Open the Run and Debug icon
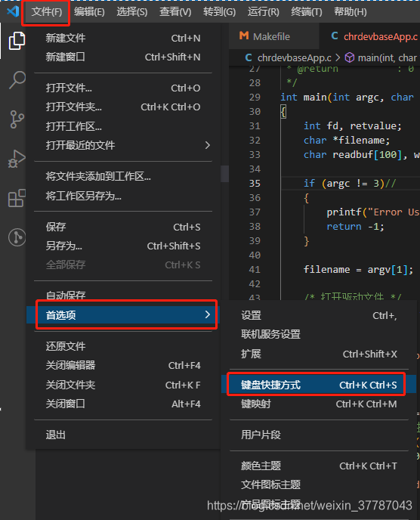 (17, 159)
